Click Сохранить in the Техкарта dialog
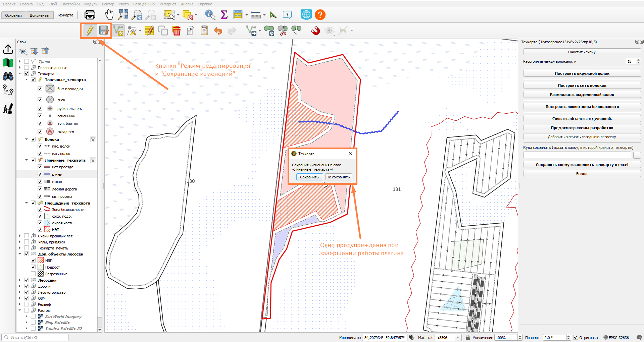This screenshot has height=342, width=644. [309, 177]
